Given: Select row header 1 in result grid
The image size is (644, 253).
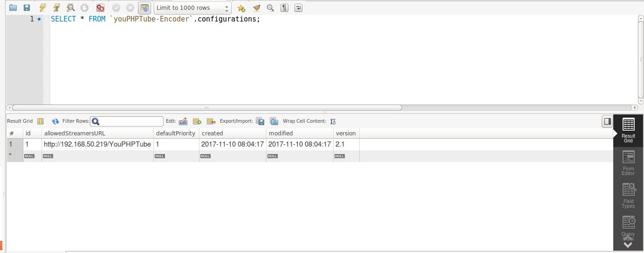Looking at the screenshot, I should (x=14, y=144).
